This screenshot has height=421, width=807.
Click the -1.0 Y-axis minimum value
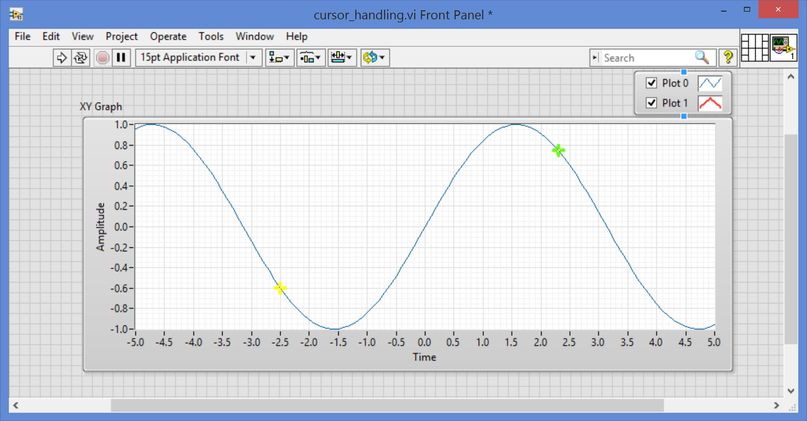coord(119,329)
